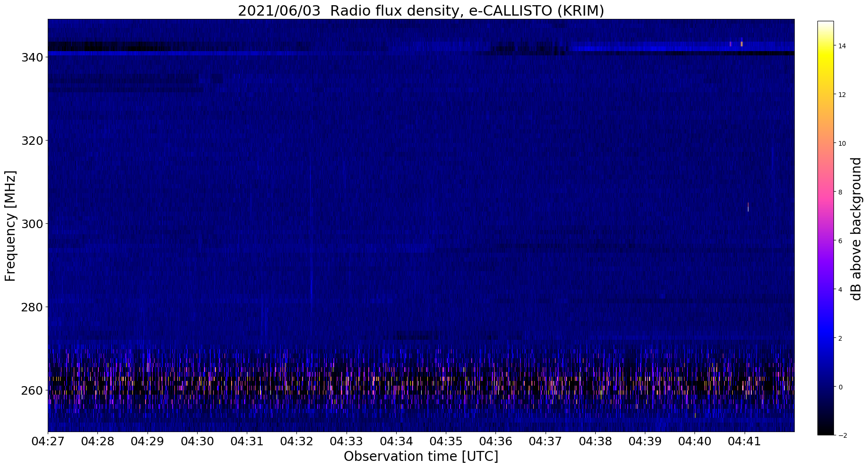Image resolution: width=868 pixels, height=468 pixels.
Task: Click the black bottom end of the colorbar
Action: tap(825, 432)
